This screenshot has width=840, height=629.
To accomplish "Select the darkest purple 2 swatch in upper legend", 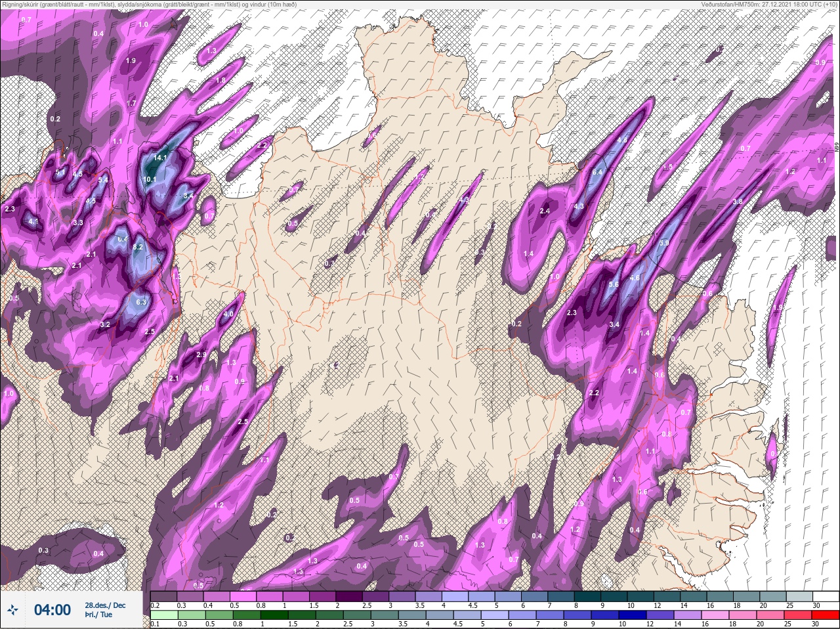I will (349, 596).
